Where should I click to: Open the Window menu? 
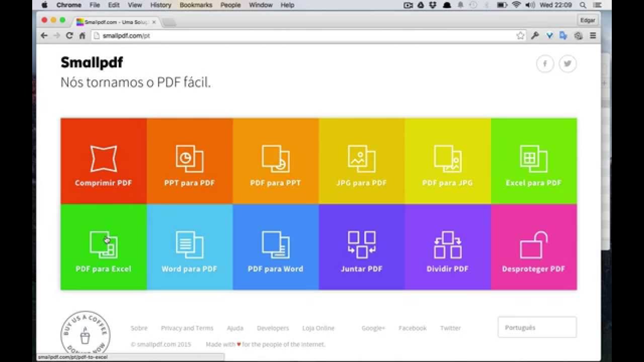[261, 5]
